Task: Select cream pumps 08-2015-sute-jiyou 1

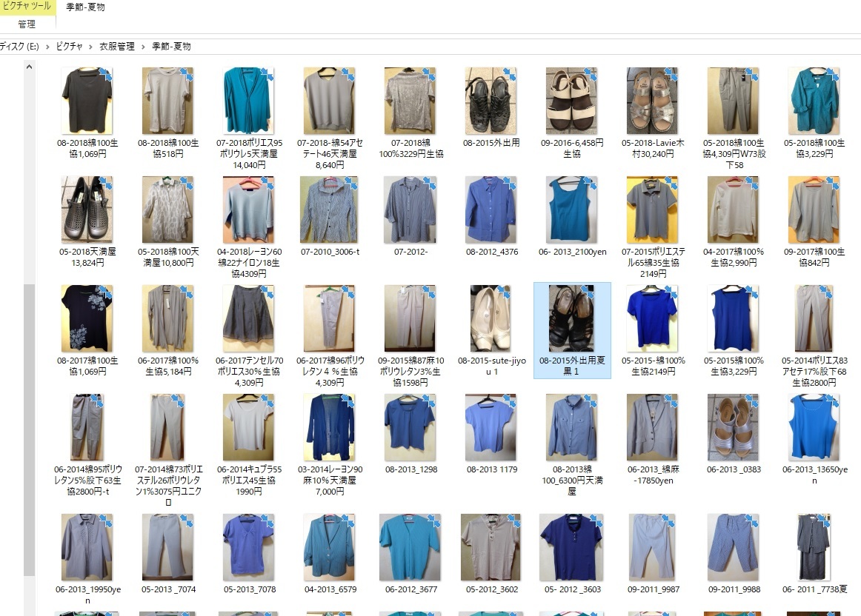Action: click(491, 318)
